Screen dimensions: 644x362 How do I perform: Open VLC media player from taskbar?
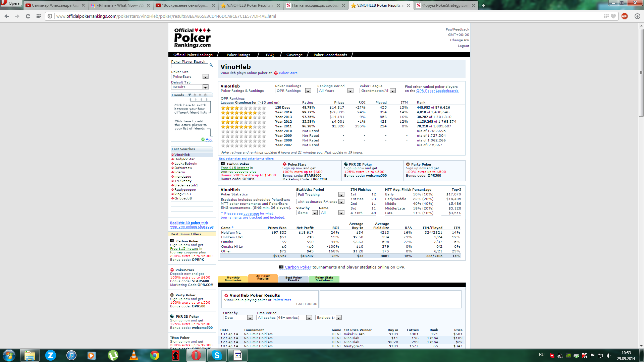[134, 355]
